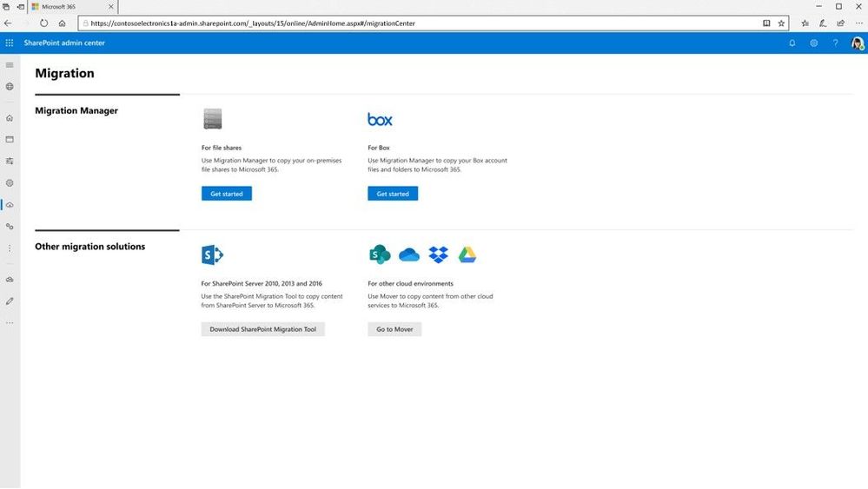Expand the sidebar Show all ellipsis
This screenshot has height=489, width=868.
coord(10,323)
